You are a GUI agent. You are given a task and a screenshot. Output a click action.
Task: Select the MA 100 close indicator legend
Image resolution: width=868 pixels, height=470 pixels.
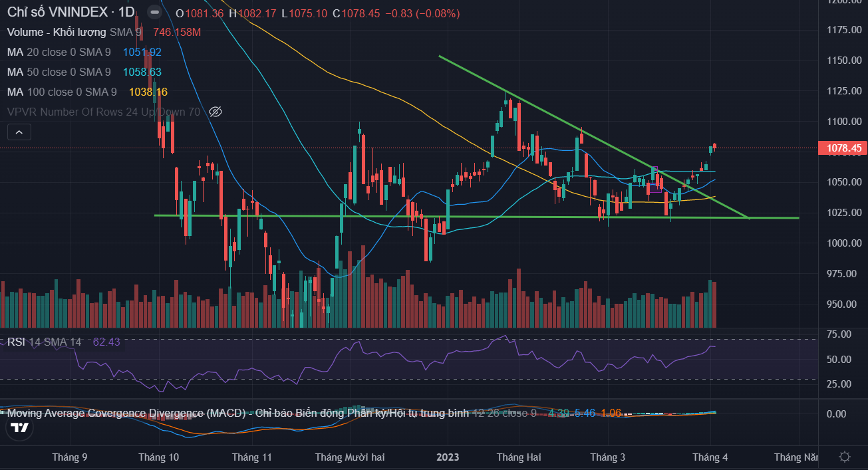tap(62, 92)
